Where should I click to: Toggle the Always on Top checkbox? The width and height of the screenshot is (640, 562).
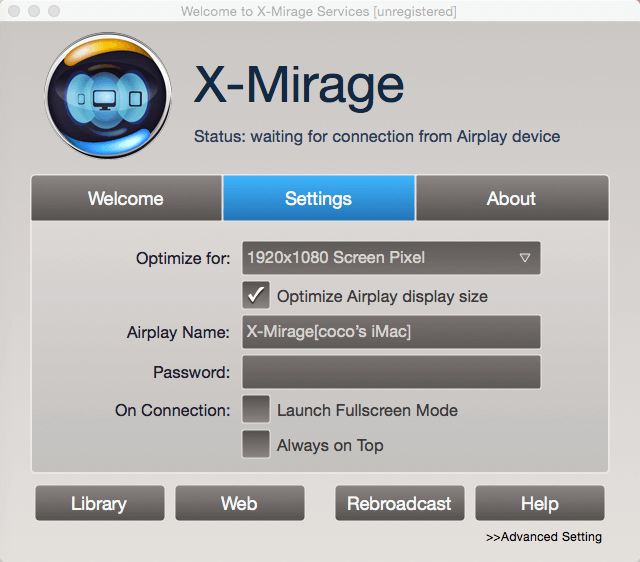pyautogui.click(x=256, y=444)
